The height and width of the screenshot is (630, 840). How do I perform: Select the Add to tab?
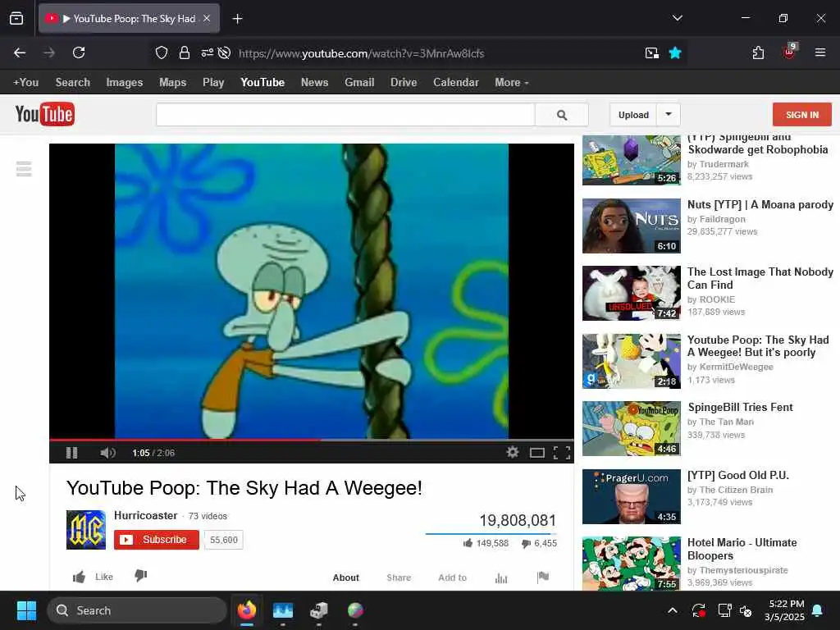[x=452, y=577]
